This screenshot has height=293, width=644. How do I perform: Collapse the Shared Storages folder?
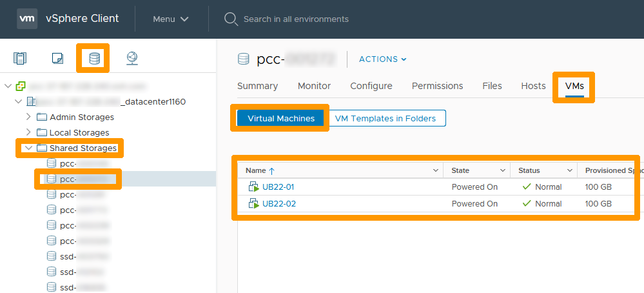[x=28, y=148]
